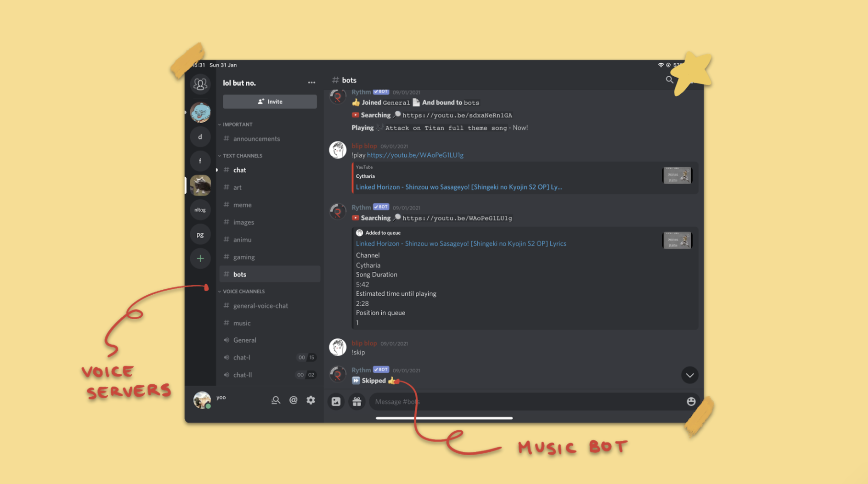Click the search magnifier in channel header

coord(669,80)
